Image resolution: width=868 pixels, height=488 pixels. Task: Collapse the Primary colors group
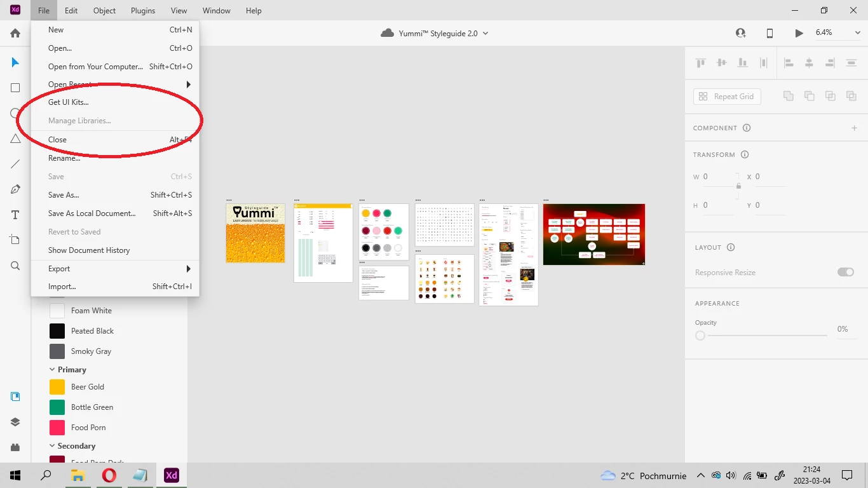tap(52, 369)
